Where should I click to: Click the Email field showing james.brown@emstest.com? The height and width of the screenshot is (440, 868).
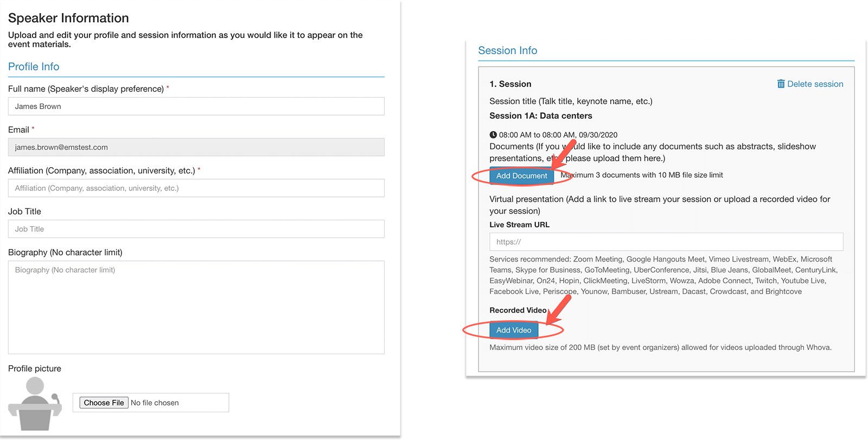tap(196, 148)
